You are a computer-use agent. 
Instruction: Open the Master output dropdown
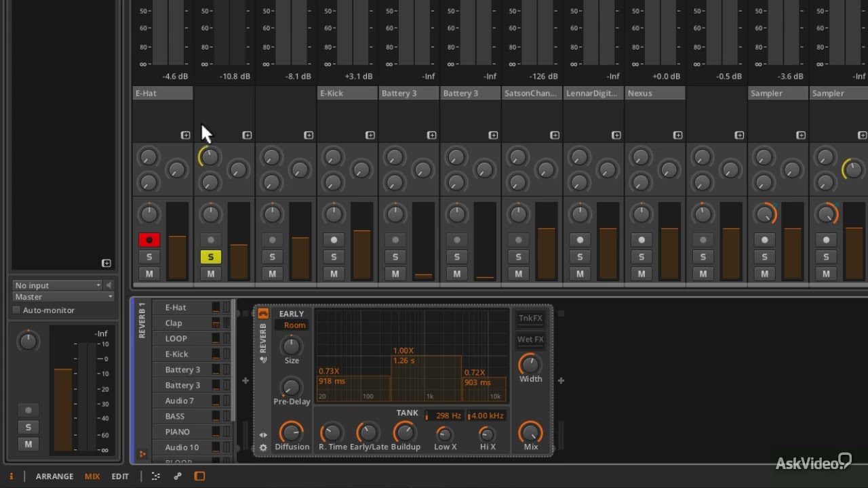(63, 297)
